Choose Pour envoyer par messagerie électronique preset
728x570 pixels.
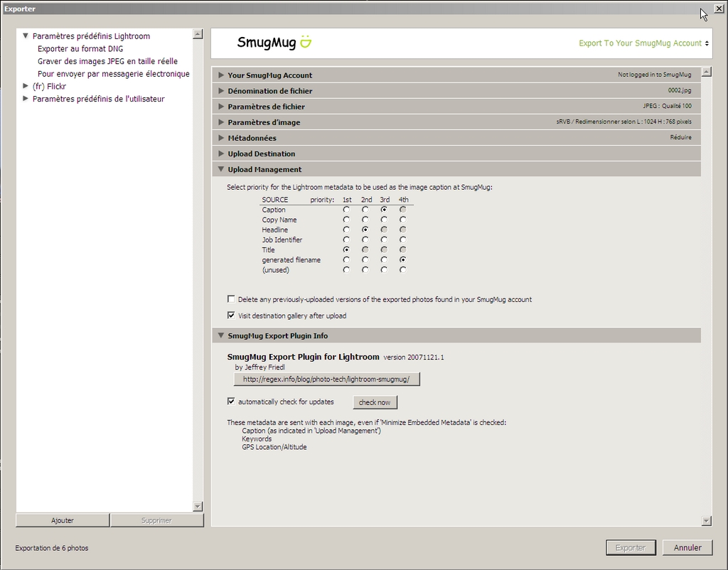coord(114,74)
